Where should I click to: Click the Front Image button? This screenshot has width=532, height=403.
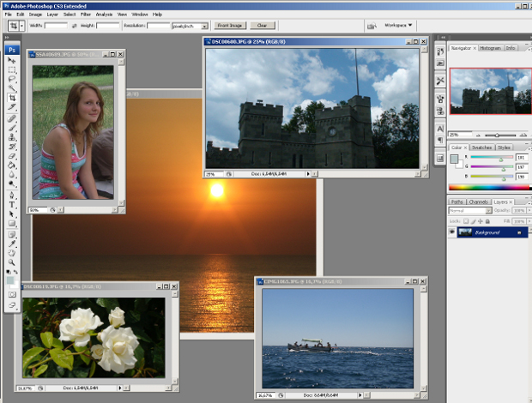pyautogui.click(x=230, y=26)
